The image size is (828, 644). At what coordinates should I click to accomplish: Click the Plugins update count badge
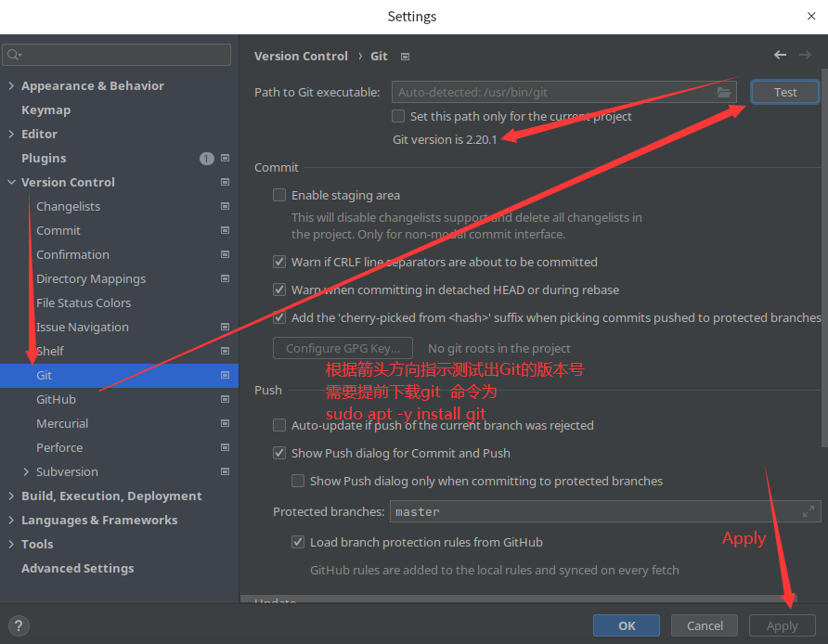(x=206, y=159)
